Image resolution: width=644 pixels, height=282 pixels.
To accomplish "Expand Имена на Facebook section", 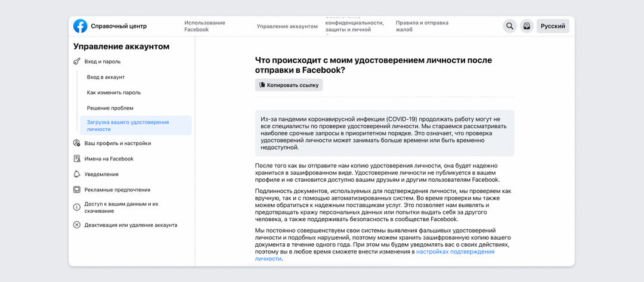I will click(x=109, y=159).
